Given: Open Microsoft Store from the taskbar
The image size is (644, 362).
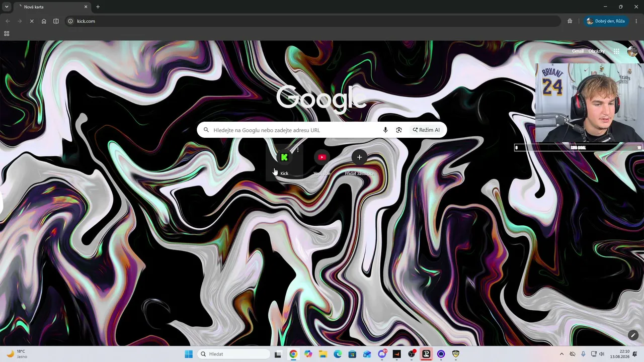Looking at the screenshot, I should pyautogui.click(x=352, y=354).
